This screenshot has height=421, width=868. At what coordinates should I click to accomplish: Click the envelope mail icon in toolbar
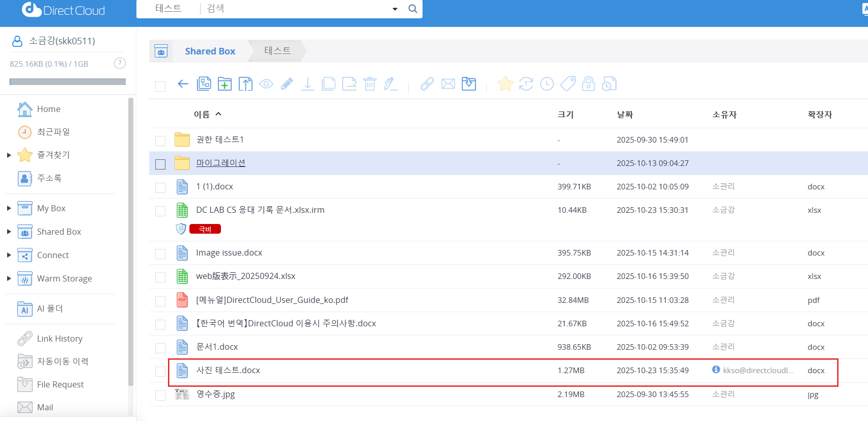tap(448, 84)
